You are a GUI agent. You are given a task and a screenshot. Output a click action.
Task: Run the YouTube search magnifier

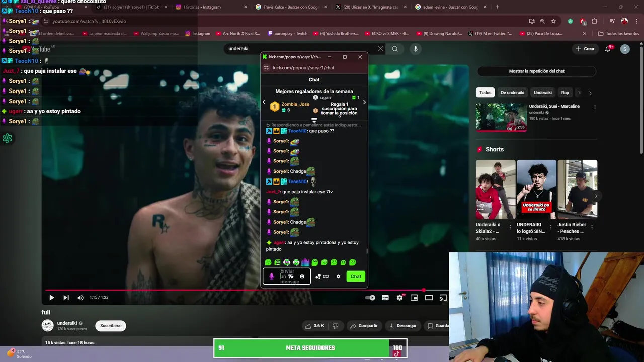pos(395,49)
